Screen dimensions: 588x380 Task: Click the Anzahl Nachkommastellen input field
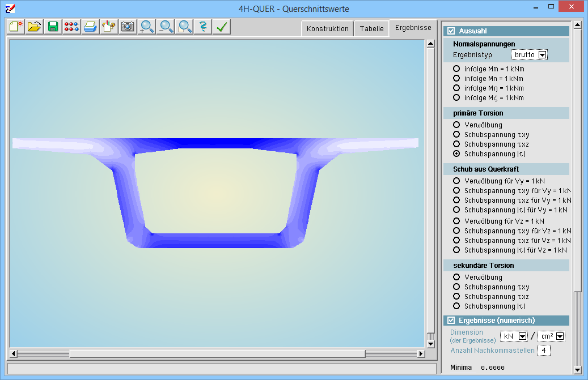[x=544, y=351]
